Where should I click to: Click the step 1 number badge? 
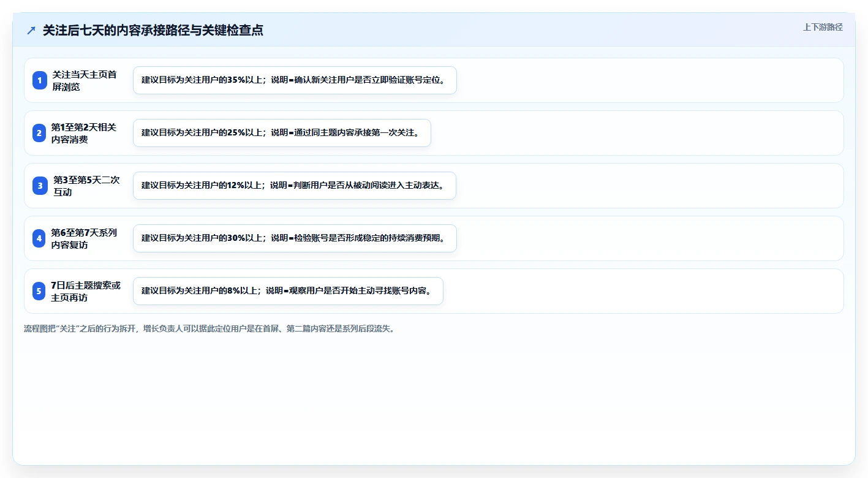pyautogui.click(x=39, y=80)
